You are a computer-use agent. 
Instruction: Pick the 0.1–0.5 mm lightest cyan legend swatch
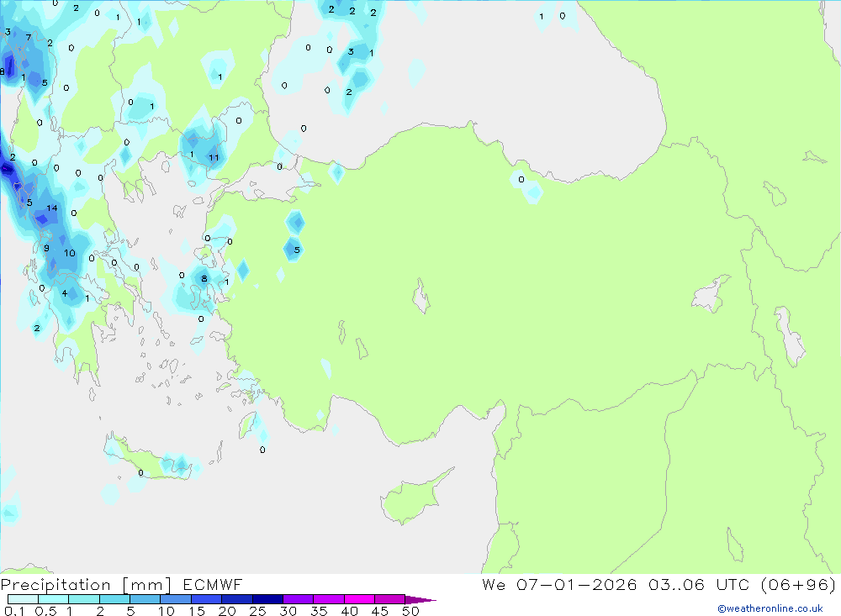pyautogui.click(x=23, y=599)
